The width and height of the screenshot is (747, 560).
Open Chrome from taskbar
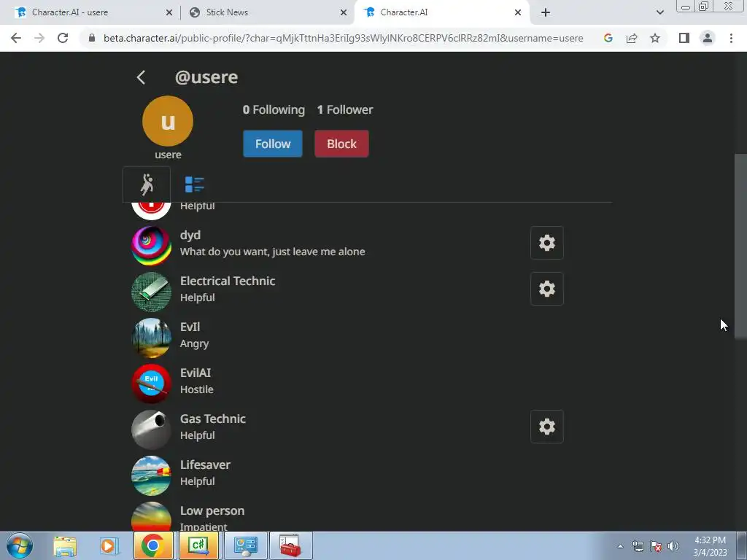[153, 545]
